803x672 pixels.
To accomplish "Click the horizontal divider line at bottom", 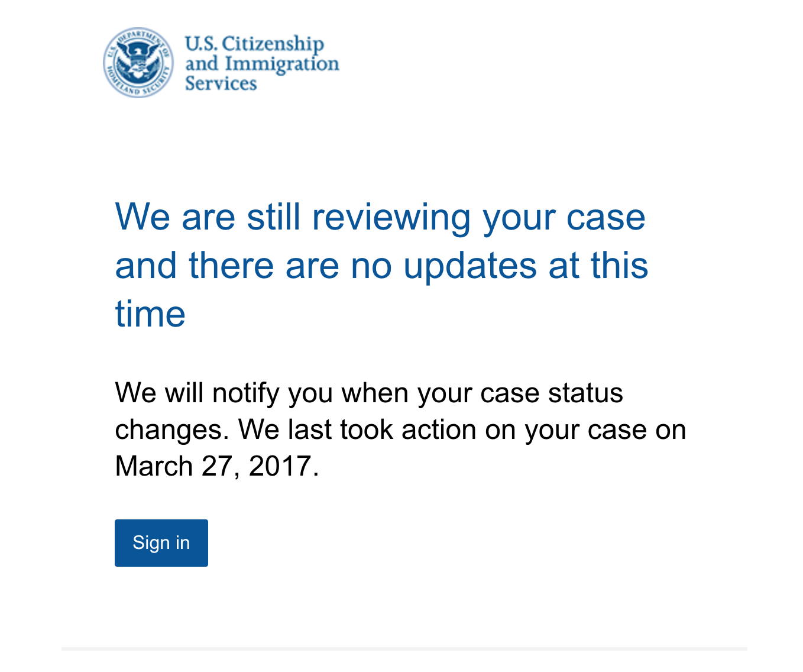I will pos(404,649).
